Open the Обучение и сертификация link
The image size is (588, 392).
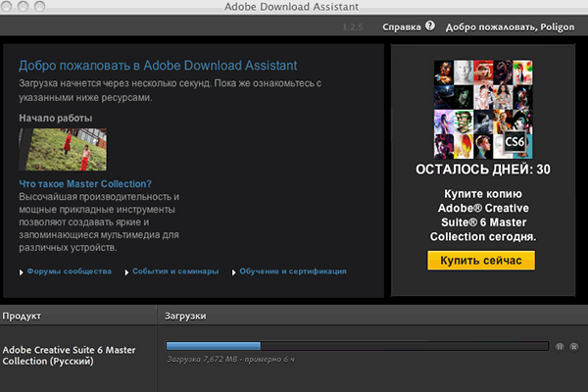coord(294,270)
